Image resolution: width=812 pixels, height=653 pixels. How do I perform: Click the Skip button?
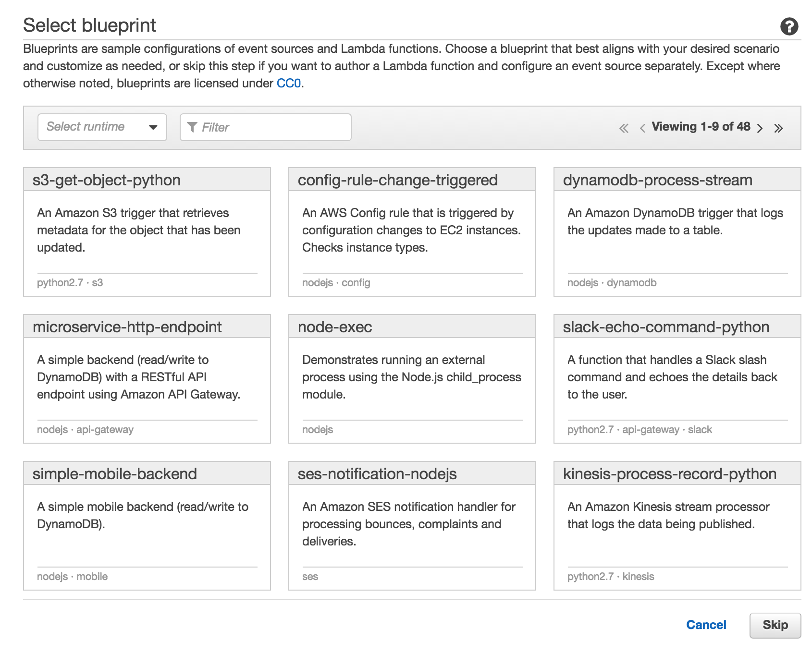click(x=775, y=625)
